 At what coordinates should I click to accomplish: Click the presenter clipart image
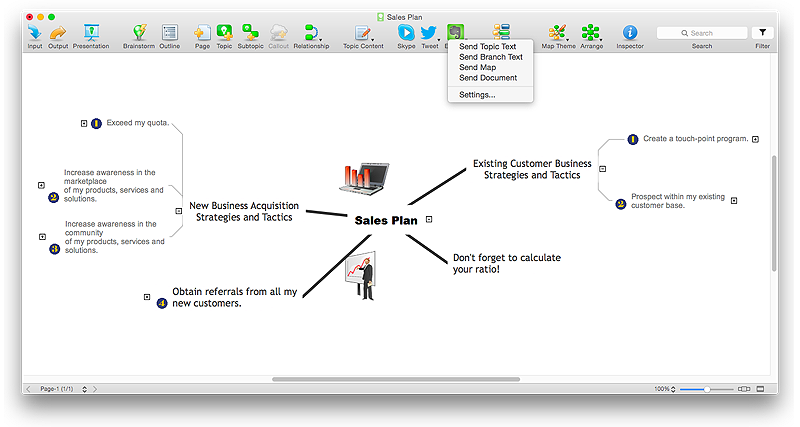361,275
